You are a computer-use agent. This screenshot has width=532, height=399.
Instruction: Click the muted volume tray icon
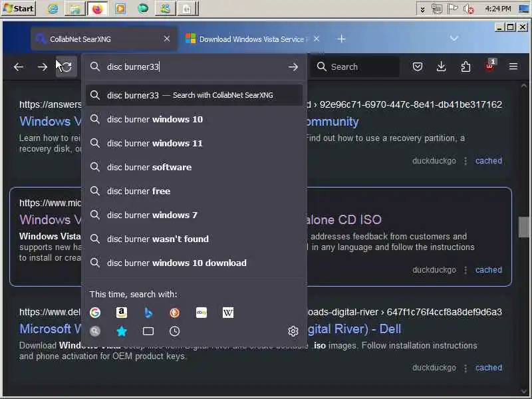[469, 9]
